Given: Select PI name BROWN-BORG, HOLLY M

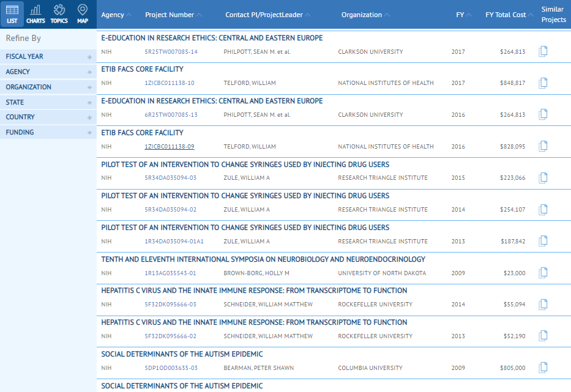Looking at the screenshot, I should pos(256,273).
